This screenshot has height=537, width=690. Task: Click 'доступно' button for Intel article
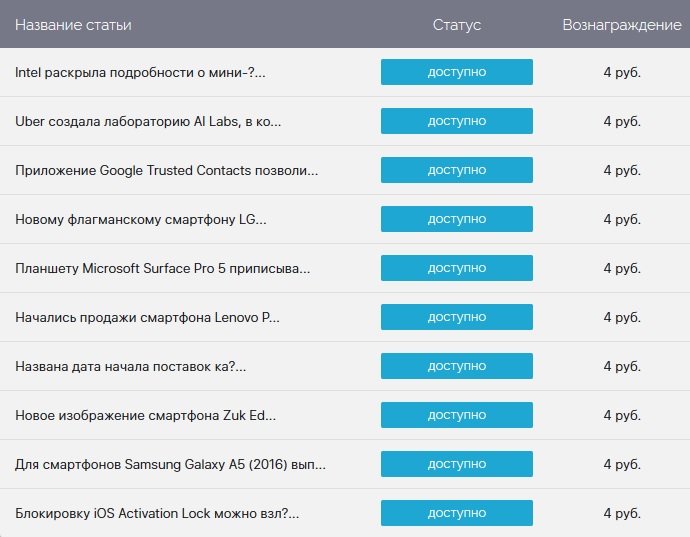coord(457,72)
